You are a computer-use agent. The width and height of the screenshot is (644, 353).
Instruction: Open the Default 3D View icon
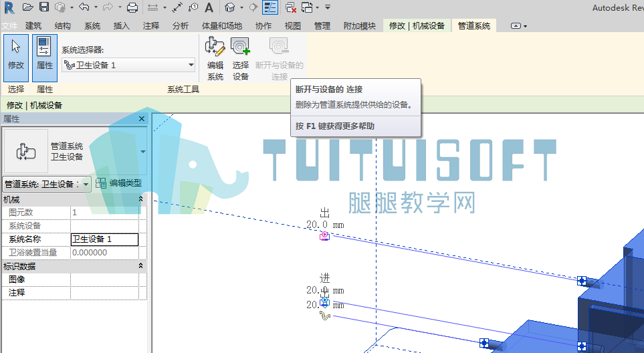coord(230,7)
